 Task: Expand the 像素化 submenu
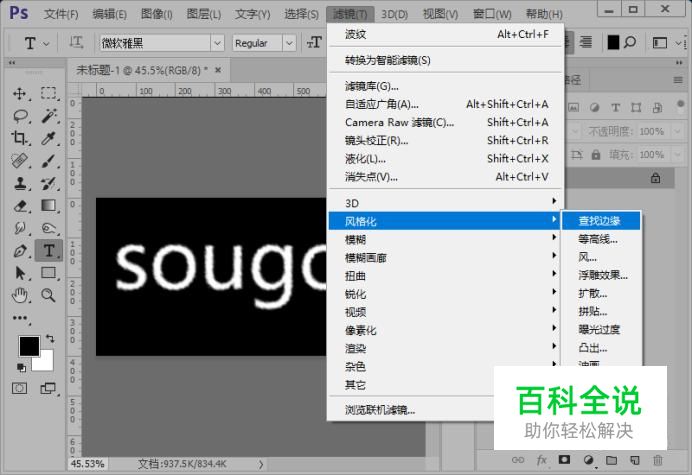point(445,330)
